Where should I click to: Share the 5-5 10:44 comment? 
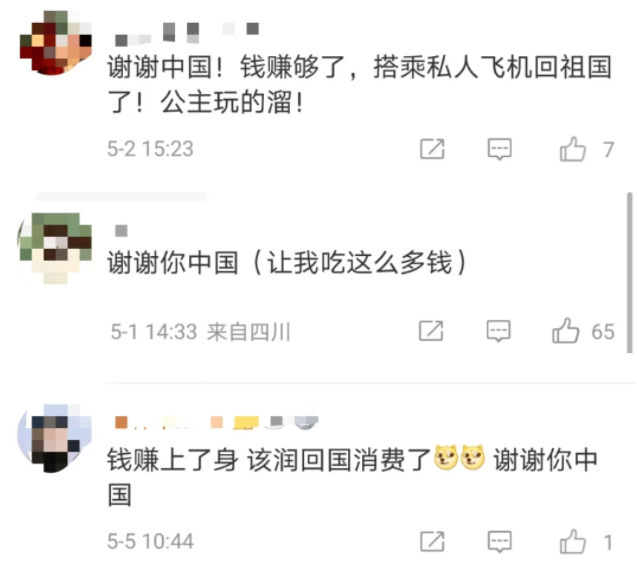(x=432, y=541)
